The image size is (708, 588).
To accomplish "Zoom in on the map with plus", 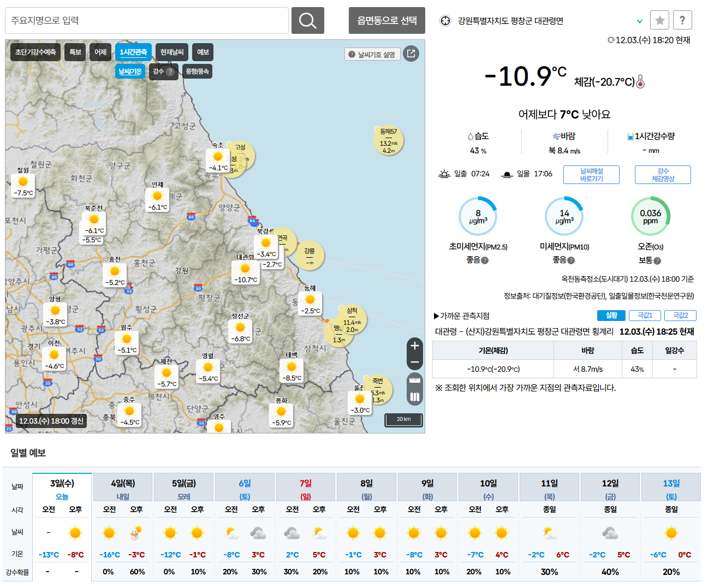I will pos(415,346).
